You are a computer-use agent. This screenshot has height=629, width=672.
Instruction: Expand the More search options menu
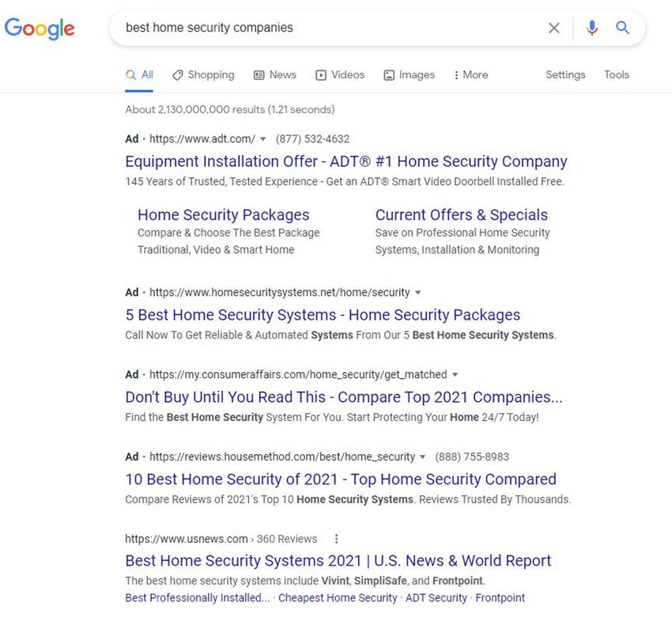(470, 75)
